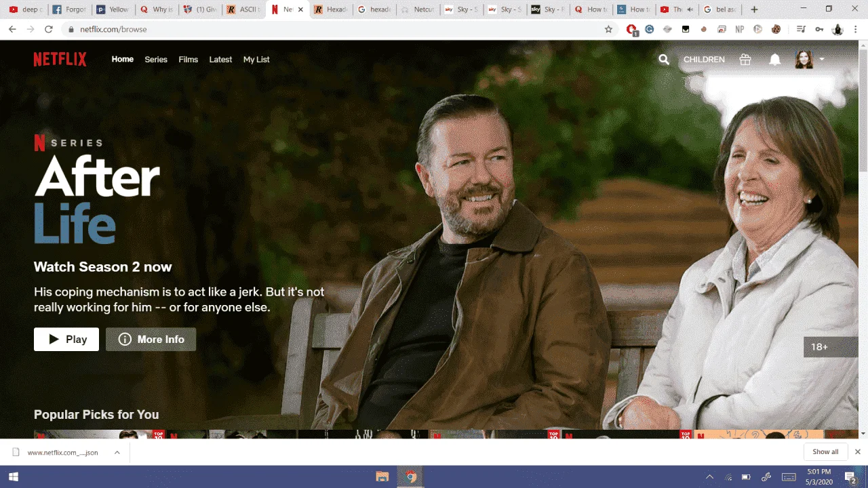The width and height of the screenshot is (868, 488).
Task: Open the Films menu item
Action: (189, 60)
